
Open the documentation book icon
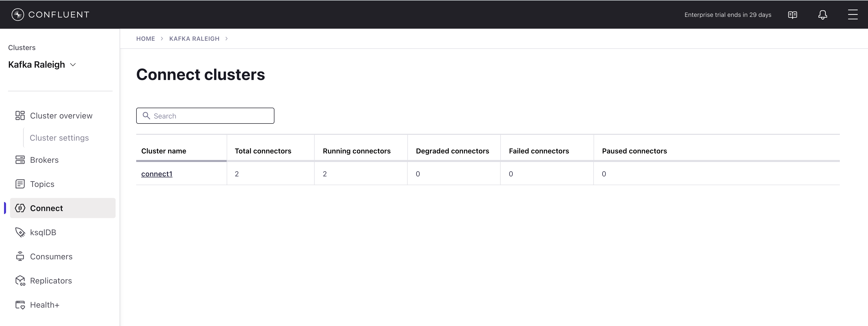[x=792, y=15]
